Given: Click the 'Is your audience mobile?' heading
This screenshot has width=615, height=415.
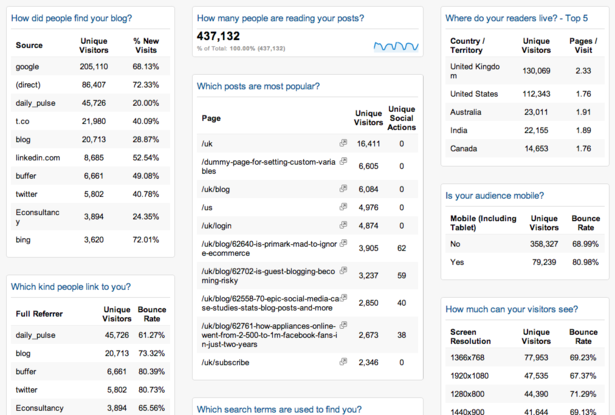Looking at the screenshot, I should coord(497,196).
